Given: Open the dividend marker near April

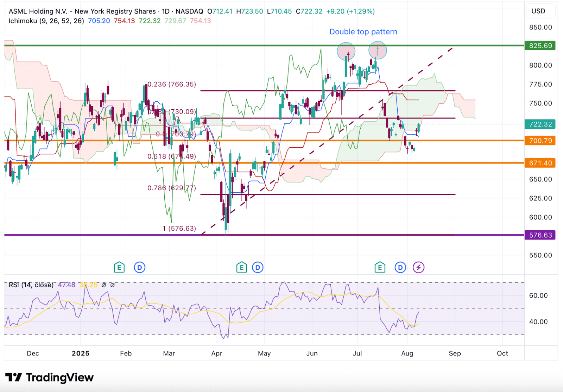Looking at the screenshot, I should (x=258, y=267).
